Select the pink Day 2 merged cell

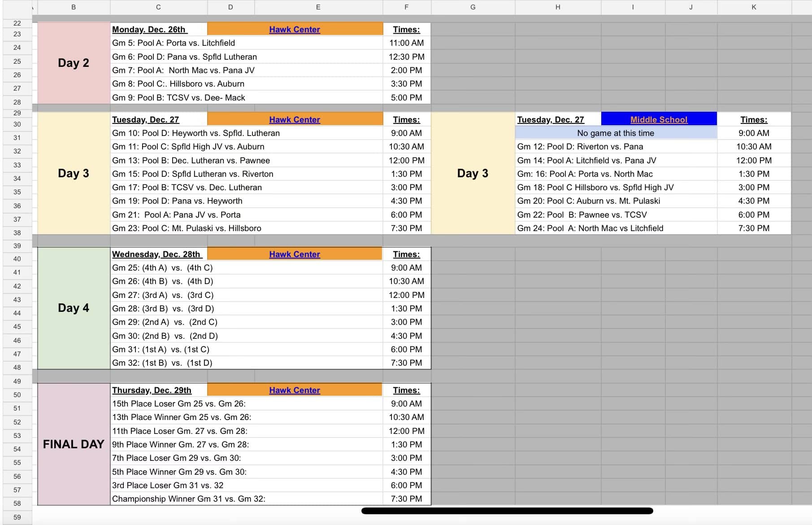tap(74, 63)
